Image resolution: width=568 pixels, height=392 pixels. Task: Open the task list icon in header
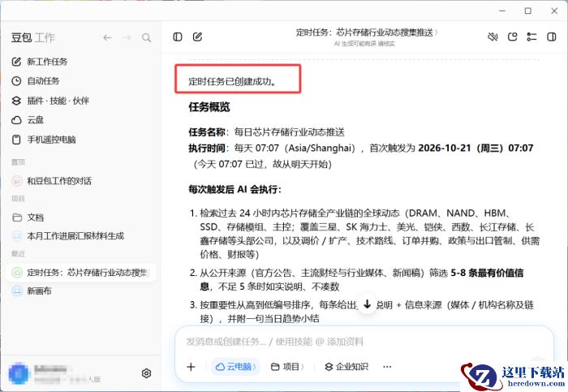pos(531,37)
